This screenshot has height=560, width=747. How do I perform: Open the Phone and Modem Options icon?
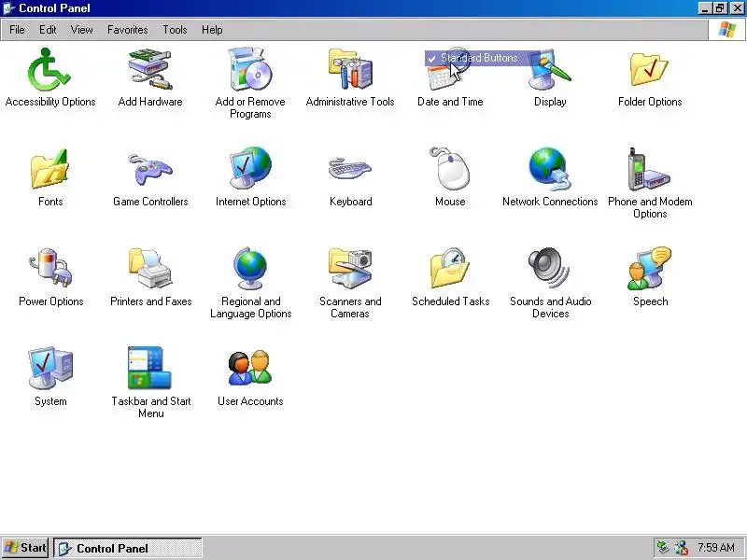(x=650, y=170)
